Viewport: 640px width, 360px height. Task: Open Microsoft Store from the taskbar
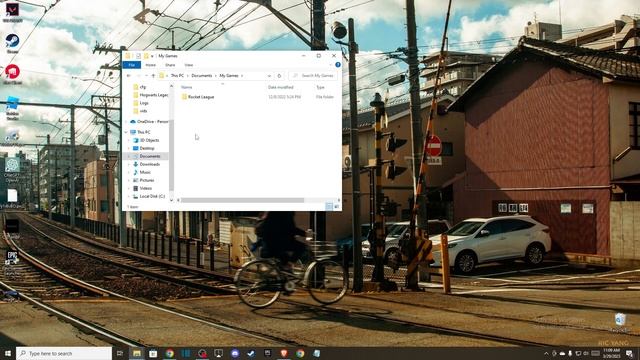click(x=153, y=353)
